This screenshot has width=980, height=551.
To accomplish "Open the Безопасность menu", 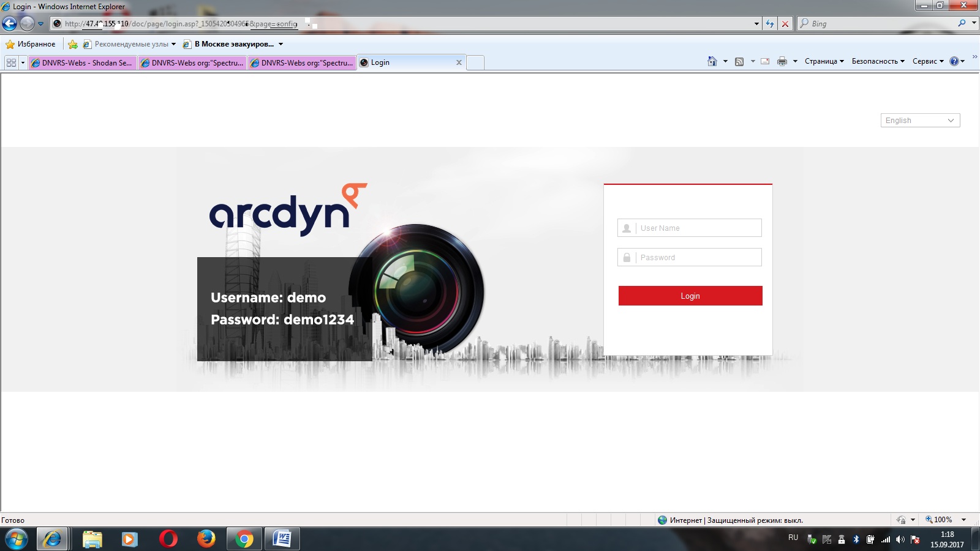I will [878, 61].
